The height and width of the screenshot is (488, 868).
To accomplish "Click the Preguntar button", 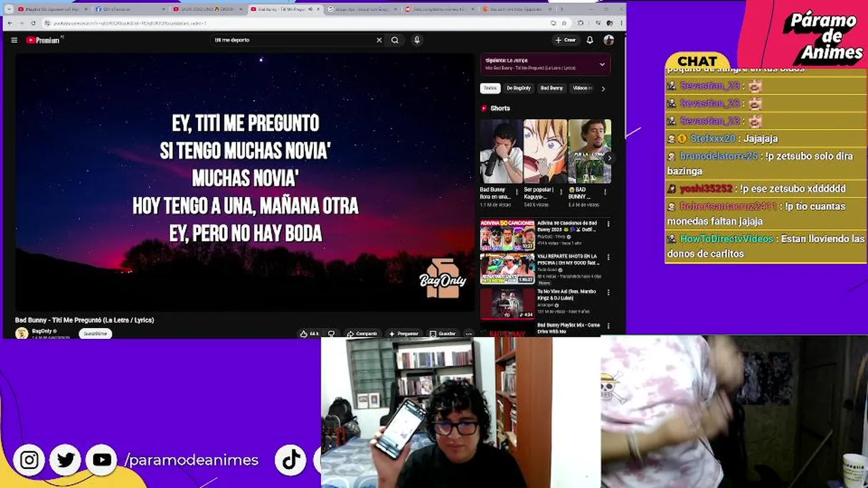I will tap(403, 333).
